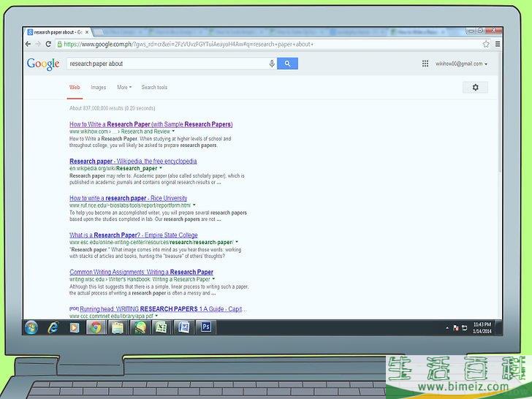532x399 pixels.
Task: Click the Show desktop button
Action: click(x=498, y=327)
